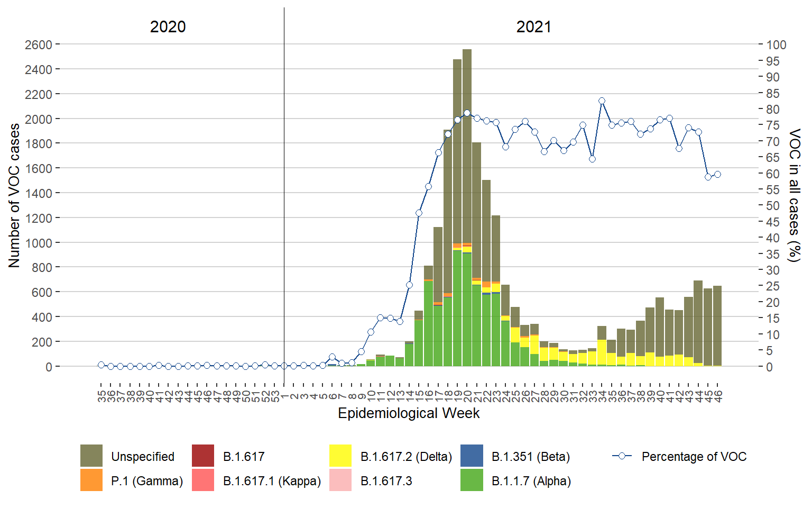Click the green B.1.1.7 (Alpha) swatch
This screenshot has height=508, width=812.
472,480
